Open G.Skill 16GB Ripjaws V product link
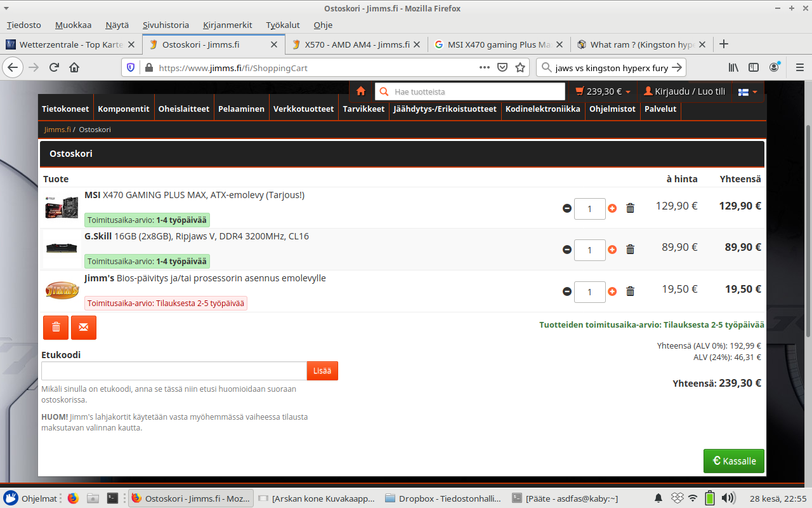 point(197,236)
